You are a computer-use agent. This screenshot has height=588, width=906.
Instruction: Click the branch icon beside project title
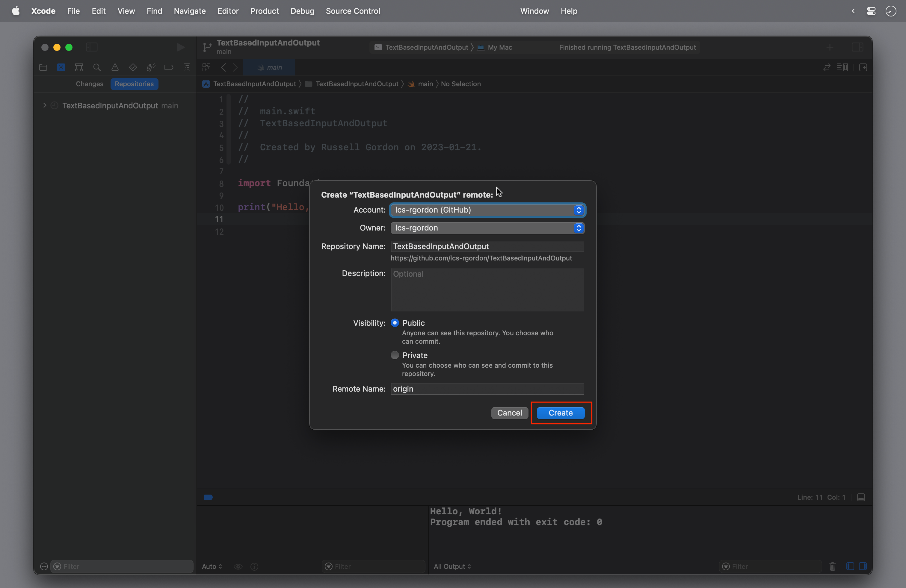207,47
